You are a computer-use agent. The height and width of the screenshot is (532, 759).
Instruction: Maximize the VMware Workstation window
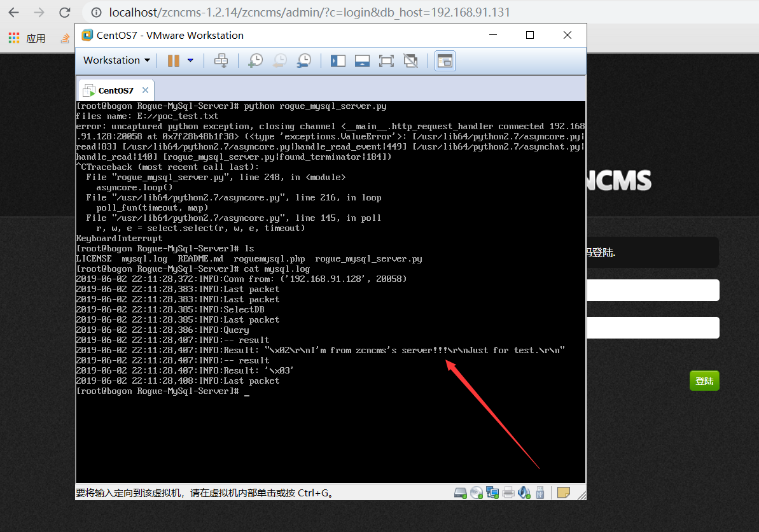530,36
